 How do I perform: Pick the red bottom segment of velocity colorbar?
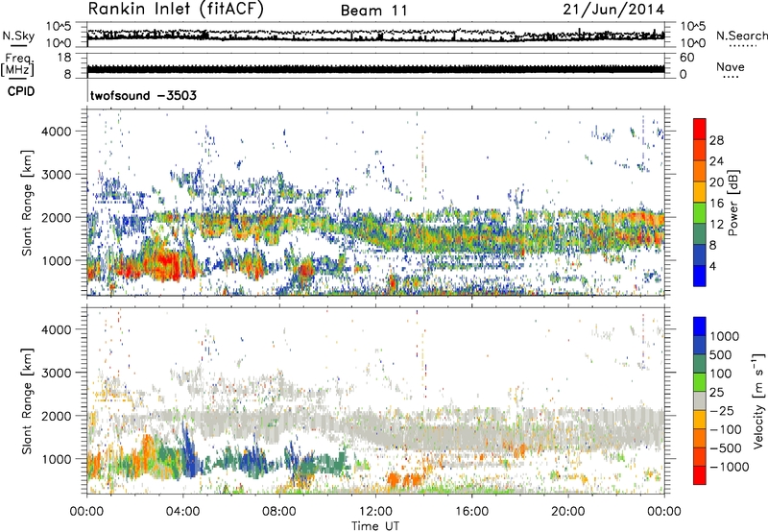(700, 475)
